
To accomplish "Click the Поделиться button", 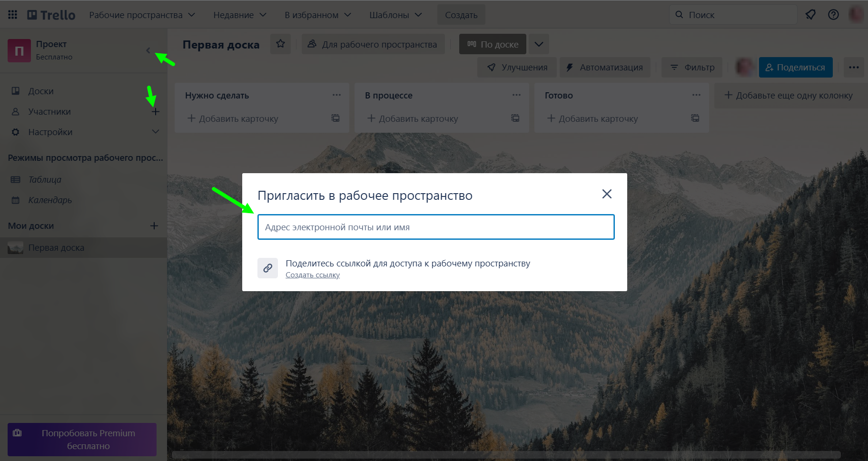I will [x=796, y=67].
